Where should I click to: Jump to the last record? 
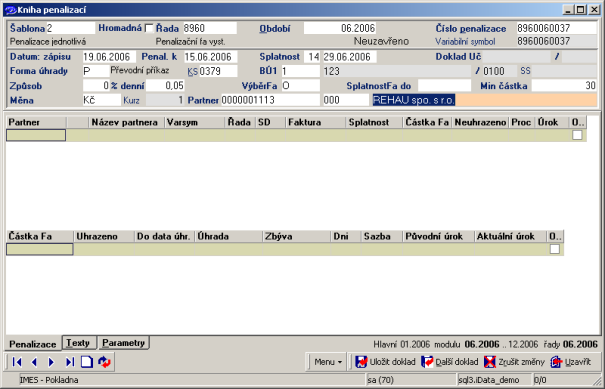coord(69,362)
